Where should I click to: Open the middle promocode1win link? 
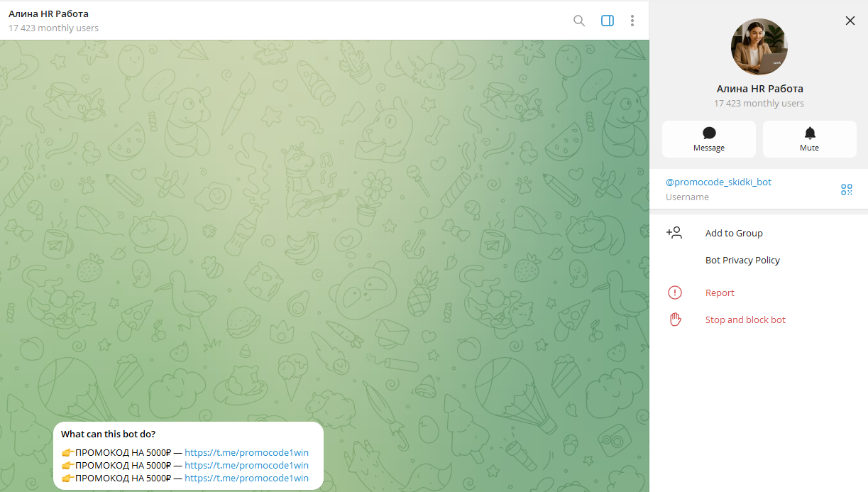click(x=246, y=466)
